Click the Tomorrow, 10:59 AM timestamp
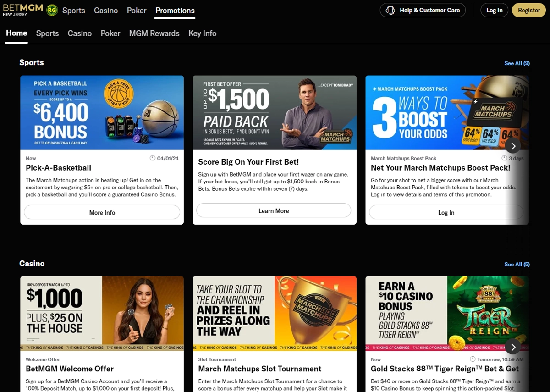The width and height of the screenshot is (550, 392). pyautogui.click(x=500, y=359)
